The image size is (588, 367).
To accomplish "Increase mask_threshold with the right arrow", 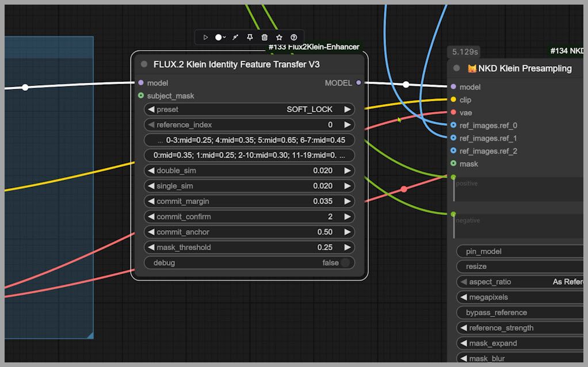I will click(x=348, y=247).
